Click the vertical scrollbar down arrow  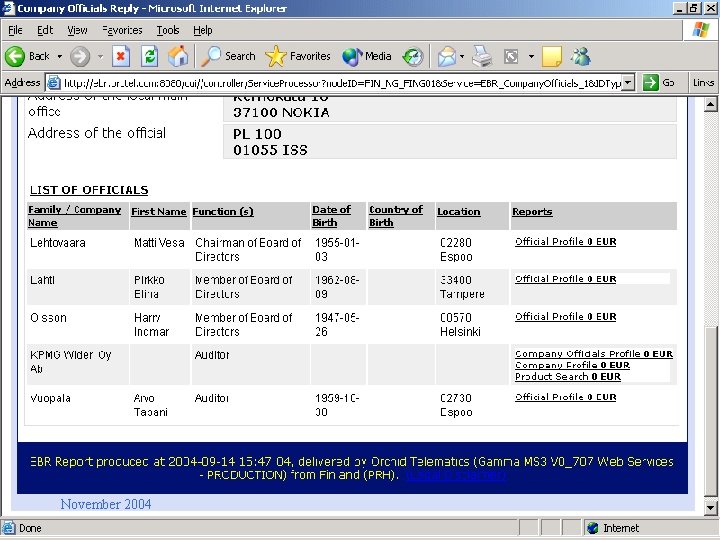pyautogui.click(x=710, y=507)
